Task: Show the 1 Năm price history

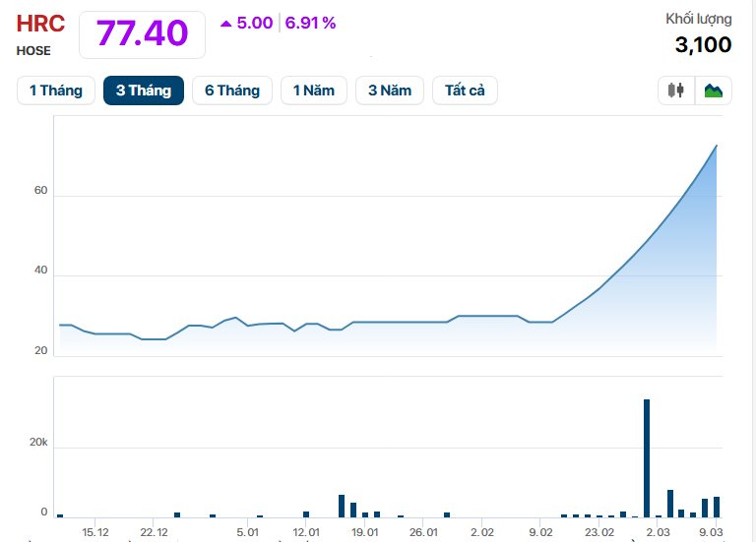Action: (314, 90)
